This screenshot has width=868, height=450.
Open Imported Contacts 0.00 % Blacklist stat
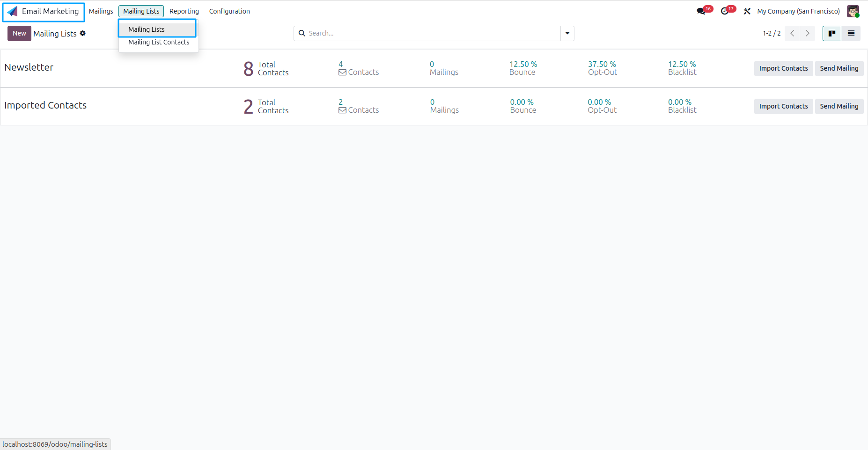682,106
